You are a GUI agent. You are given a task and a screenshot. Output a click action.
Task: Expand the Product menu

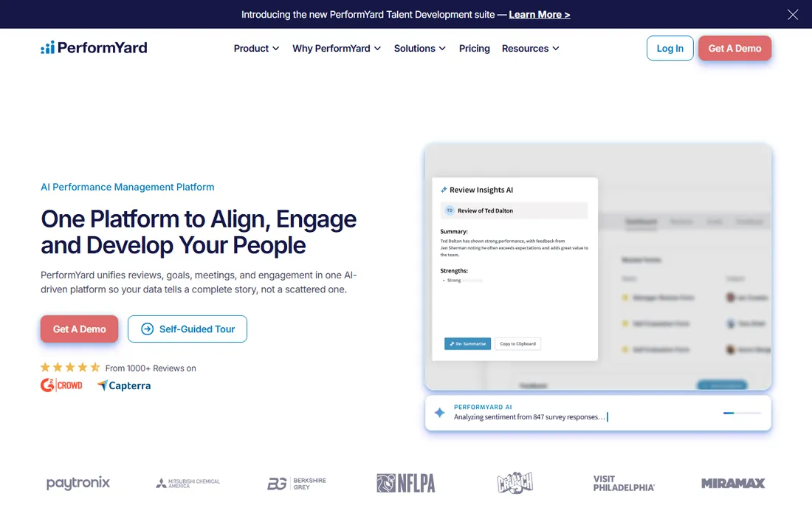point(256,48)
